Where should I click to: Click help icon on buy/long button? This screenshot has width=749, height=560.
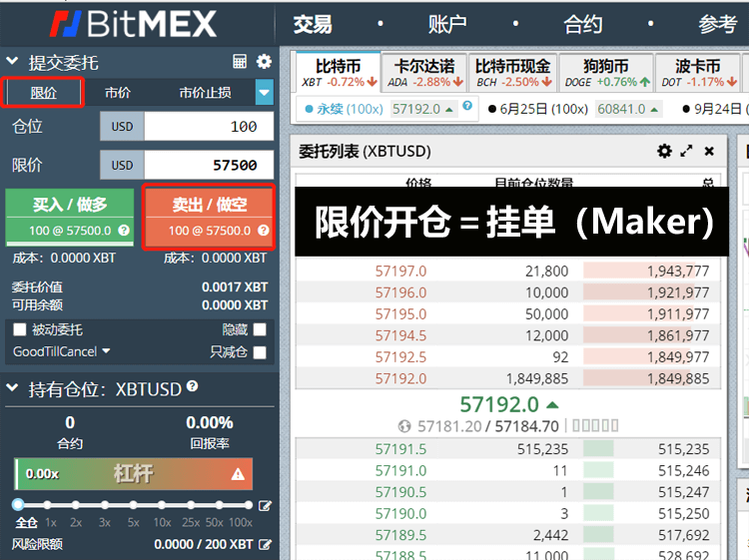tap(124, 231)
